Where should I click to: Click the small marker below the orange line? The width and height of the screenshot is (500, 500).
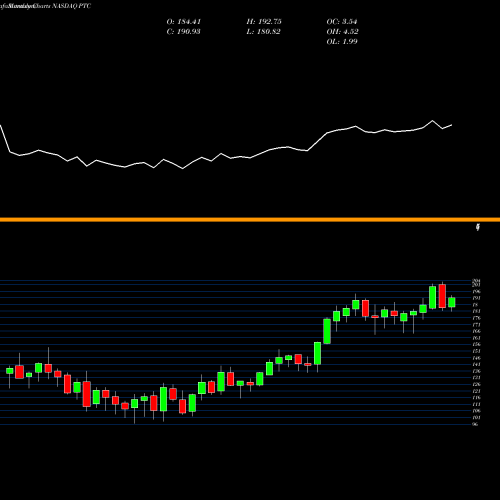[478, 228]
